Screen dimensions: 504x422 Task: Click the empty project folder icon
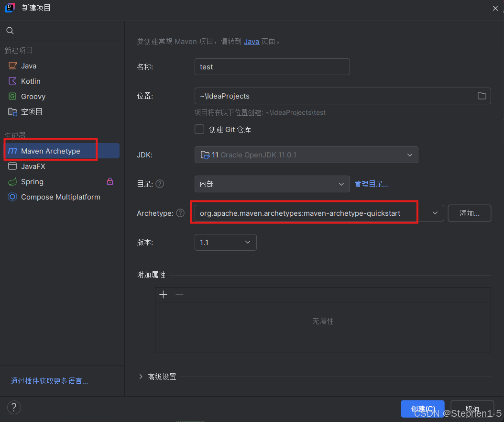pos(12,111)
